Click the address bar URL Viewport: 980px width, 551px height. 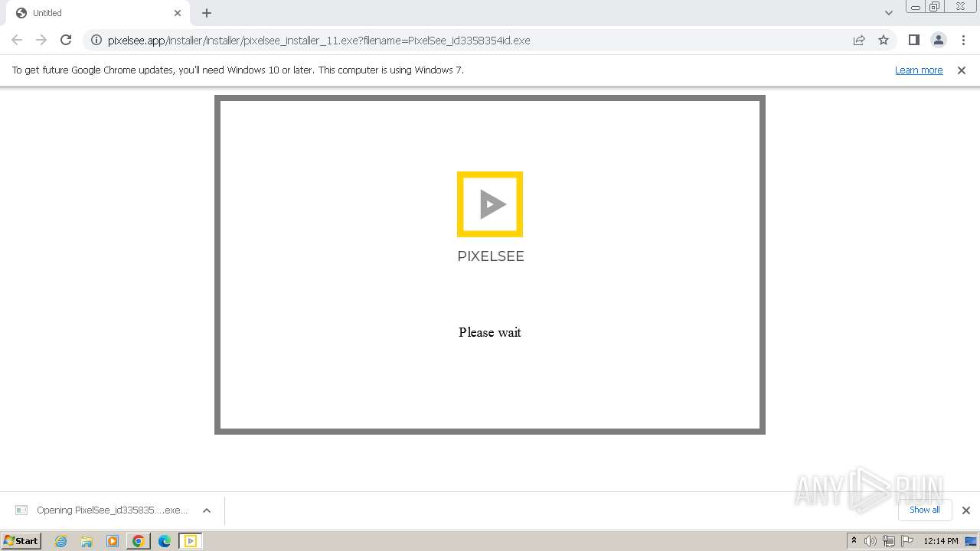tap(318, 40)
